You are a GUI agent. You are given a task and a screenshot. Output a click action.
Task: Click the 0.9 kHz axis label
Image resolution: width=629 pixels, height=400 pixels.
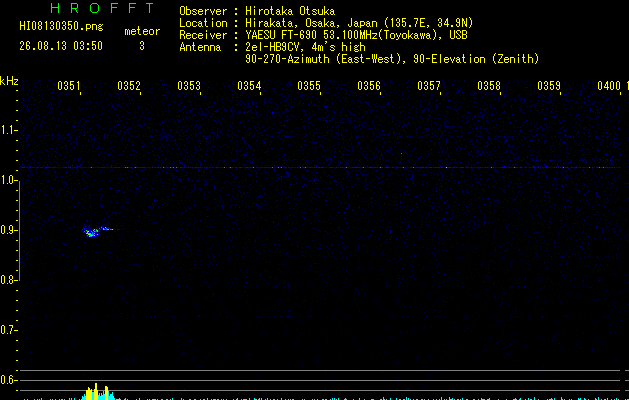pyautogui.click(x=8, y=230)
